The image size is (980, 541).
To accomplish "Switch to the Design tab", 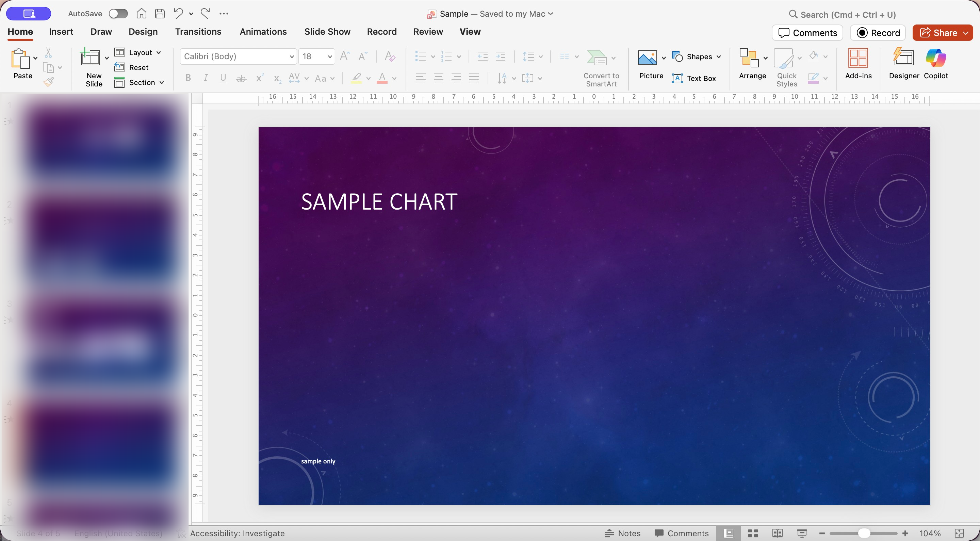I will coord(143,32).
